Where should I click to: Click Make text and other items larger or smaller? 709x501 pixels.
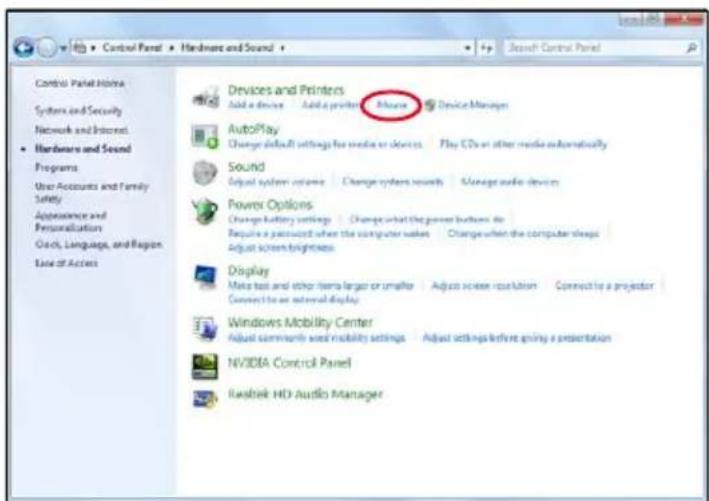[x=321, y=286]
